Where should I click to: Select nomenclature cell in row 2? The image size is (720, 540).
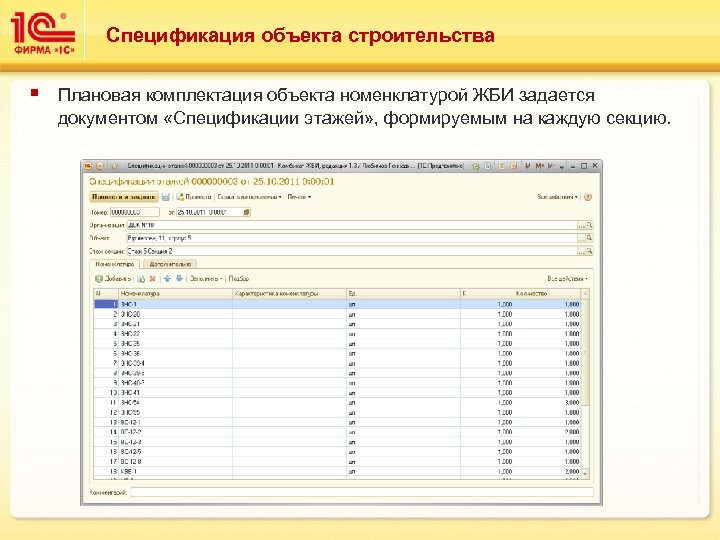175,315
